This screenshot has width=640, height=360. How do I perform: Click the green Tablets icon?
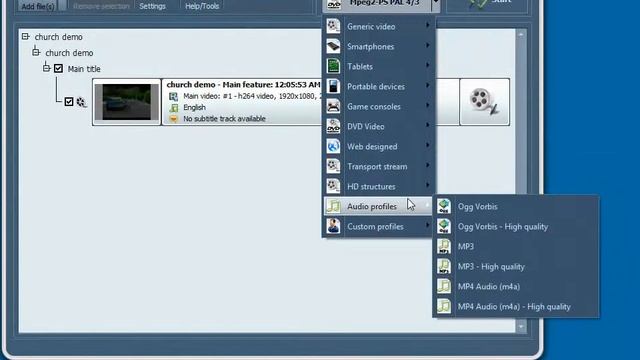(x=333, y=66)
